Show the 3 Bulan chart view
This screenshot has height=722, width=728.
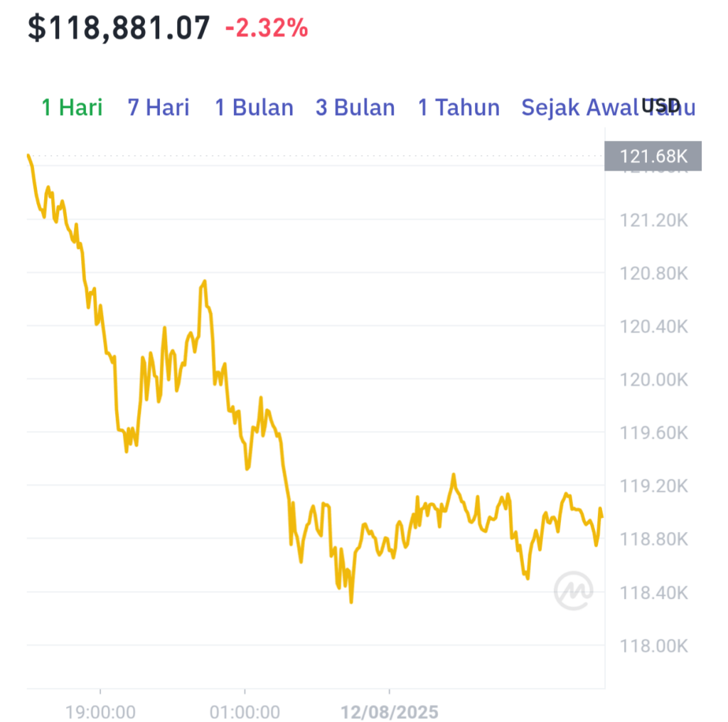click(x=355, y=107)
